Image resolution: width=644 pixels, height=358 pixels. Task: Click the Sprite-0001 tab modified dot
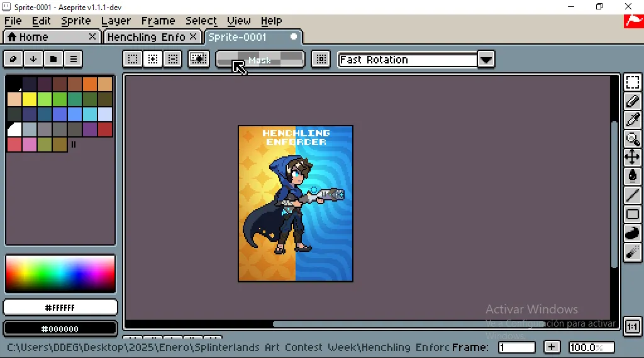tap(293, 36)
